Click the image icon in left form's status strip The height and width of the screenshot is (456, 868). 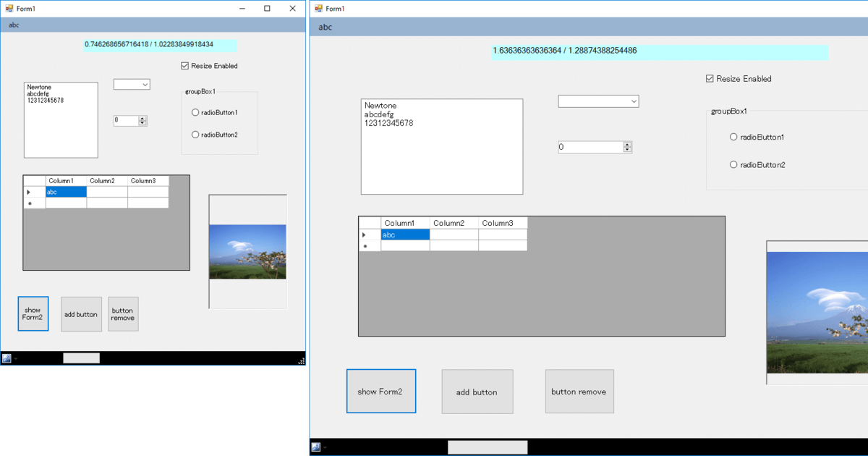tap(7, 358)
